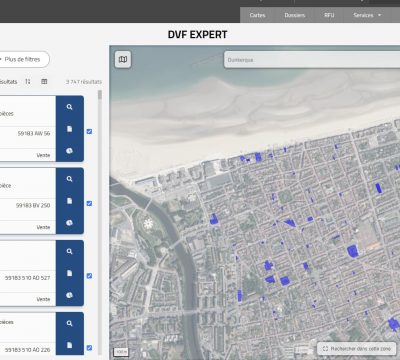Click magnifier icon on 510 AD 527 card
Screen dimensions: 400x360
coord(69,251)
